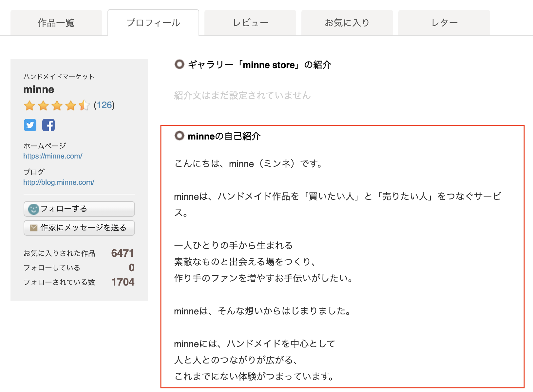Switch to the 作品一覧 tab
This screenshot has height=392, width=533.
point(56,23)
